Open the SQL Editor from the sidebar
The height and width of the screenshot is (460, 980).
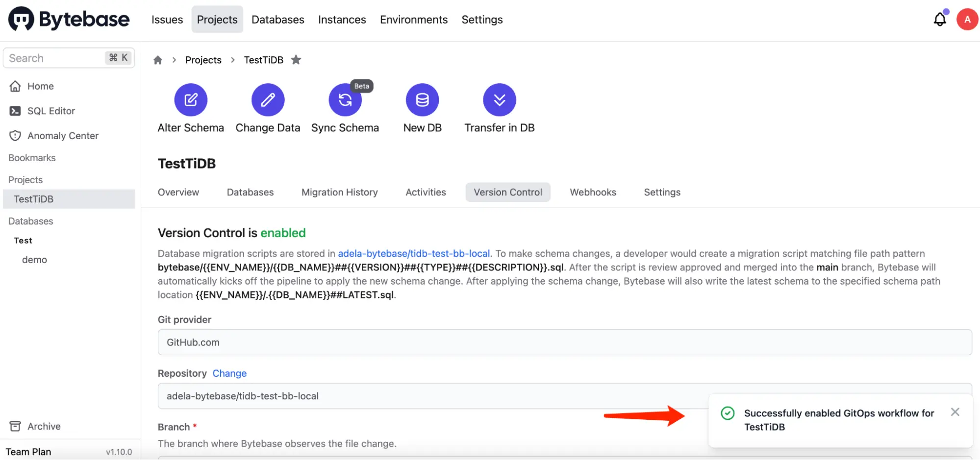point(51,111)
